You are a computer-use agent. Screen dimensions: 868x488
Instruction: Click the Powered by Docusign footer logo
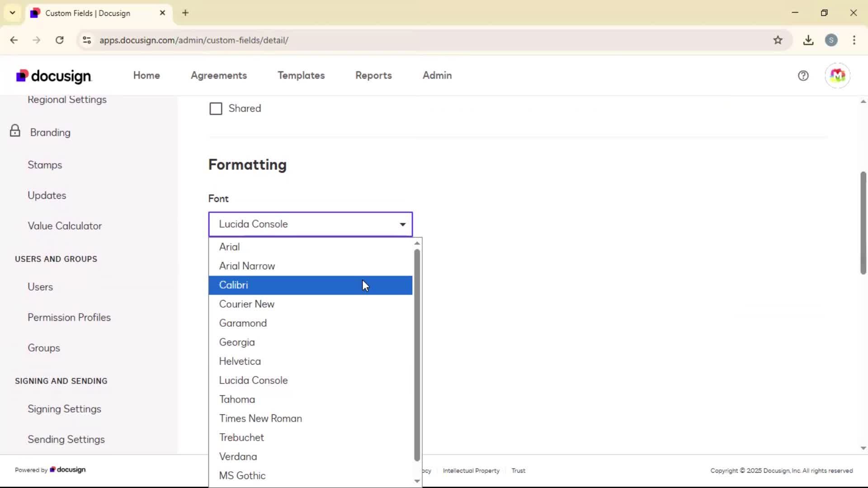coord(67,469)
